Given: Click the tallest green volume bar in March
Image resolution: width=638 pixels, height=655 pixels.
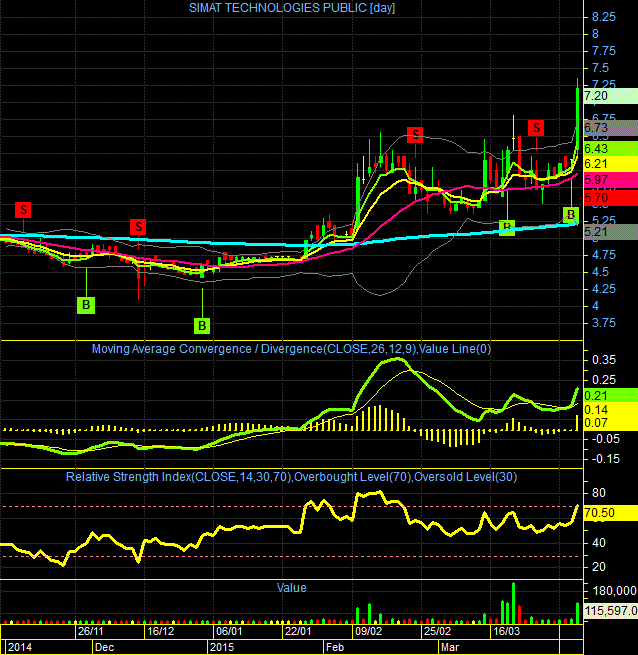Looking at the screenshot, I should click(513, 603).
